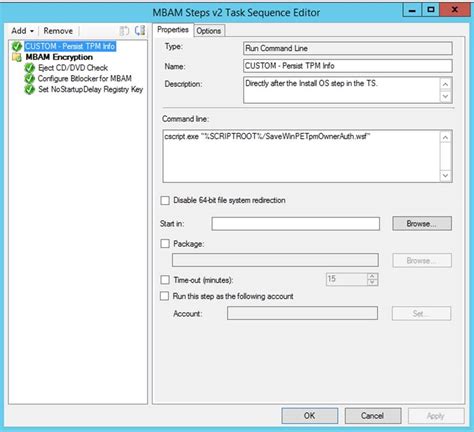The height and width of the screenshot is (432, 474).
Task: Switch to the Options tab
Action: tap(209, 31)
